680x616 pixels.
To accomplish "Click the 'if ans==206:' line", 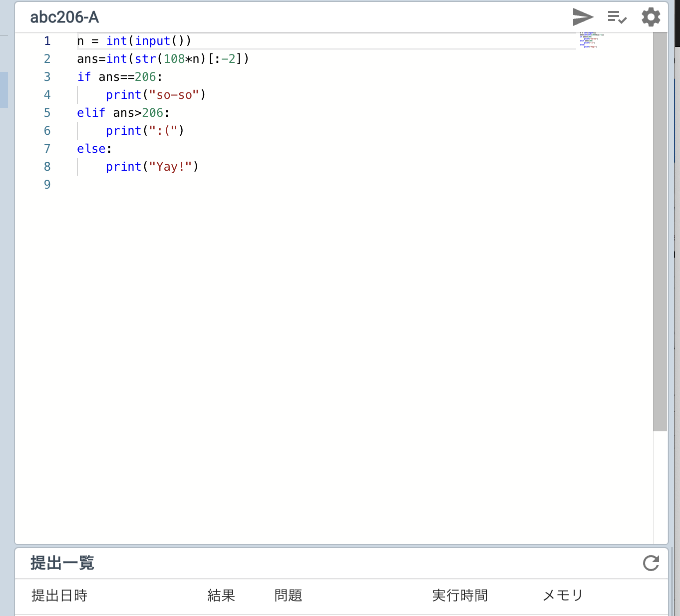I will coord(120,77).
